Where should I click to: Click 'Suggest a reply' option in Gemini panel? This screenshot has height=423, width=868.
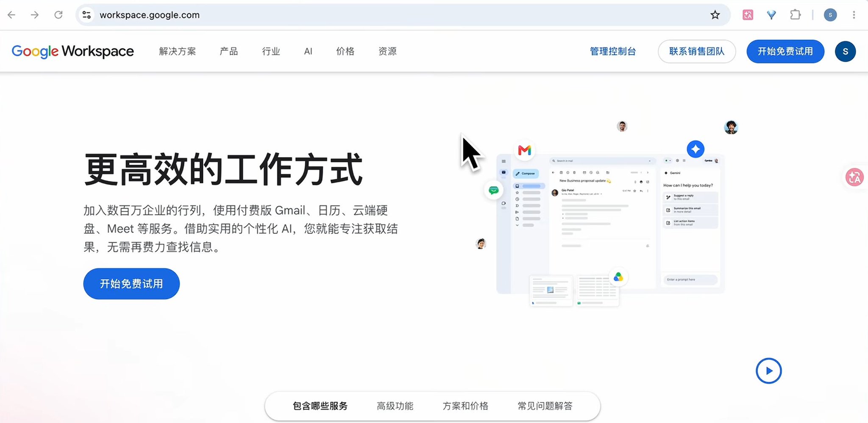click(690, 197)
